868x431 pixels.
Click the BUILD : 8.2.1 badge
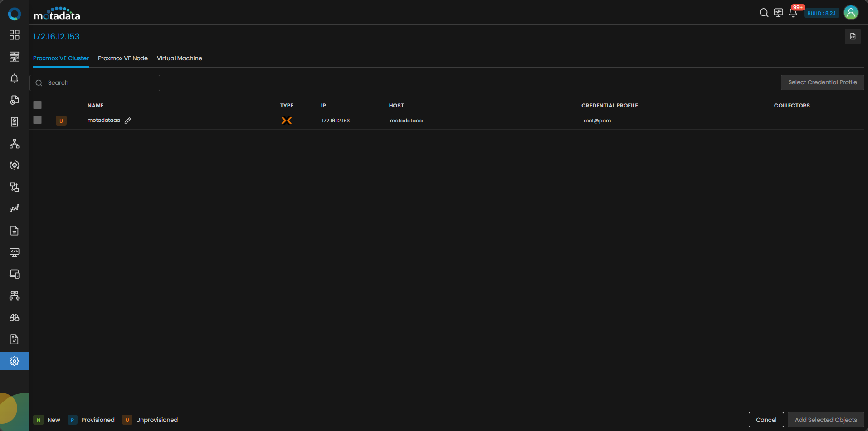coord(822,13)
